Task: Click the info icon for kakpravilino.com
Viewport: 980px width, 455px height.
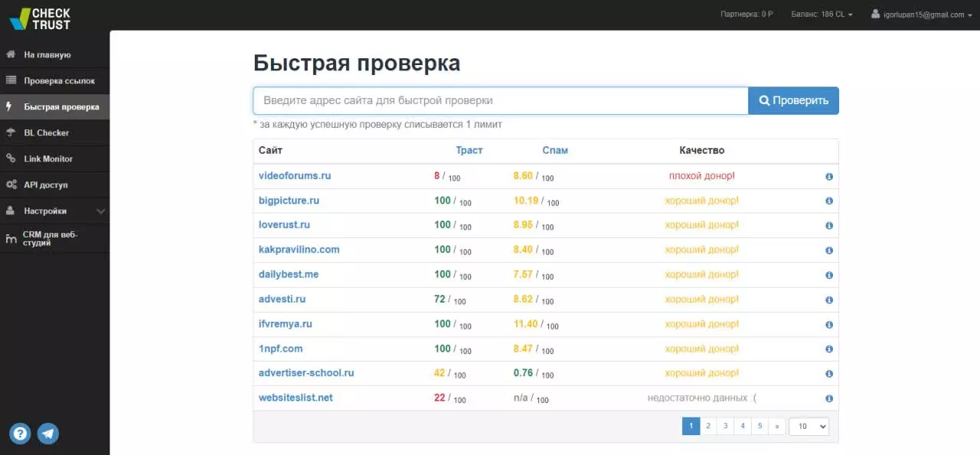Action: tap(829, 250)
